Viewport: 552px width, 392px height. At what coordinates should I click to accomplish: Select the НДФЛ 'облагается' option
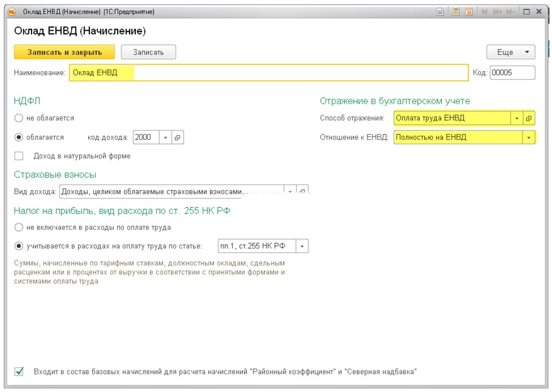pyautogui.click(x=19, y=137)
